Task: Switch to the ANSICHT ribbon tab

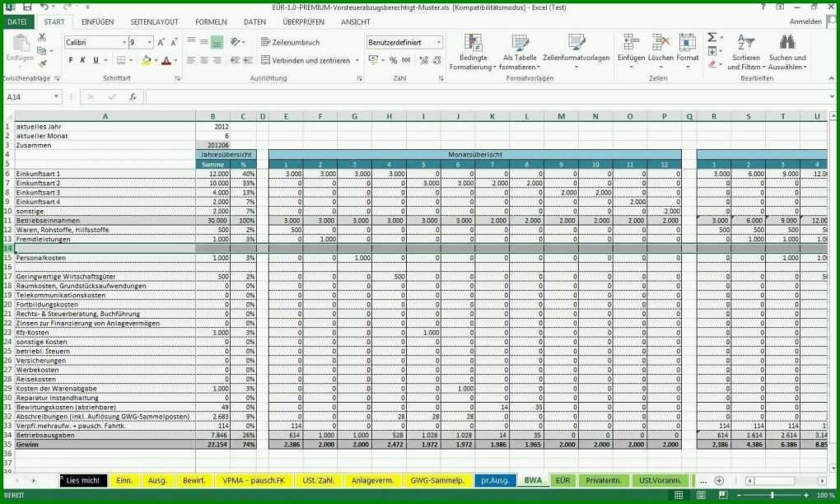Action: coord(355,22)
